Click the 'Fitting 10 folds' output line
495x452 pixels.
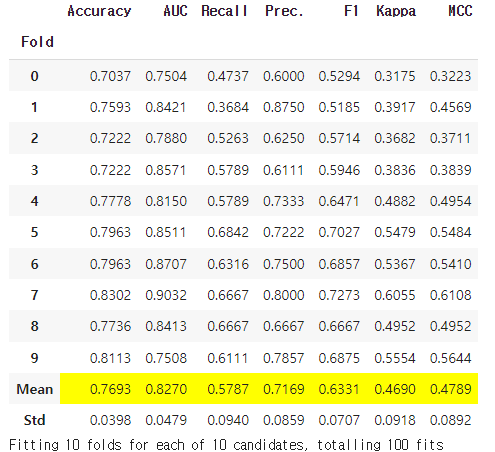(226, 445)
